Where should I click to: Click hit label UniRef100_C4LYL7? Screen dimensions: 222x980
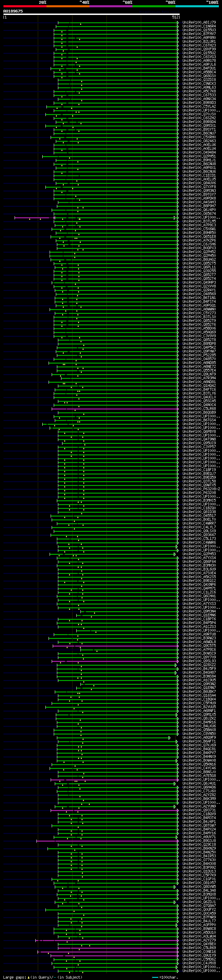(x=199, y=527)
